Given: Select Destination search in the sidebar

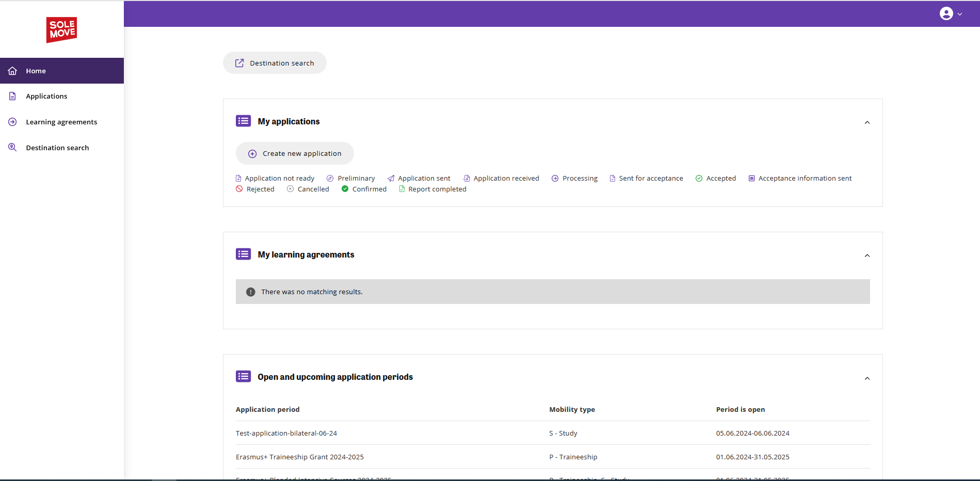Looking at the screenshot, I should point(57,148).
